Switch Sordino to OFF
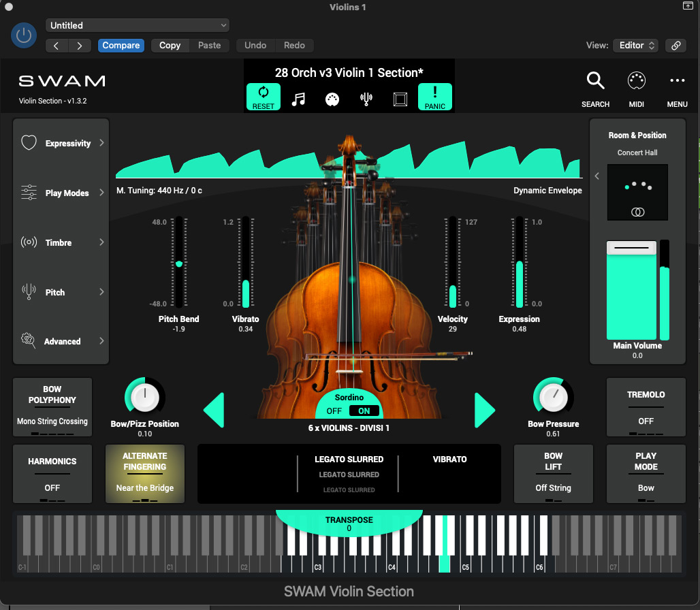This screenshot has height=610, width=700. point(334,411)
